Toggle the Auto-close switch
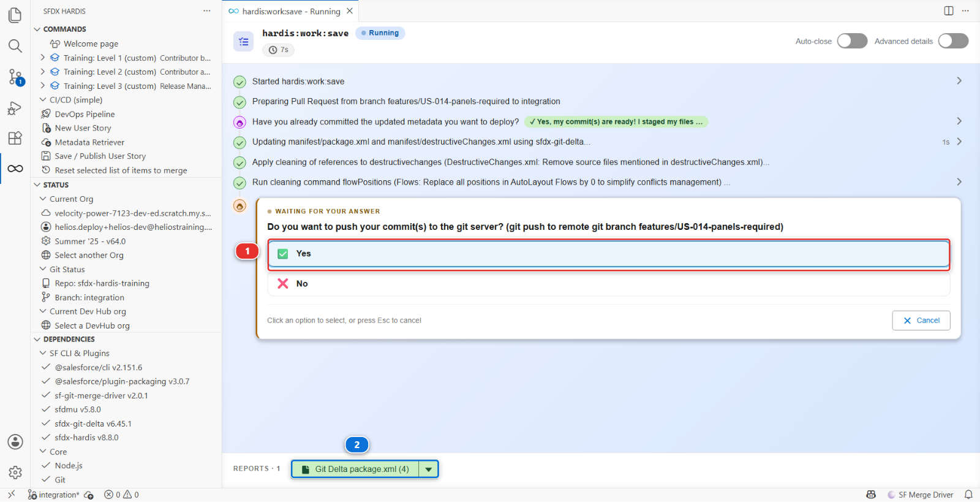The width and height of the screenshot is (980, 502). pyautogui.click(x=852, y=41)
